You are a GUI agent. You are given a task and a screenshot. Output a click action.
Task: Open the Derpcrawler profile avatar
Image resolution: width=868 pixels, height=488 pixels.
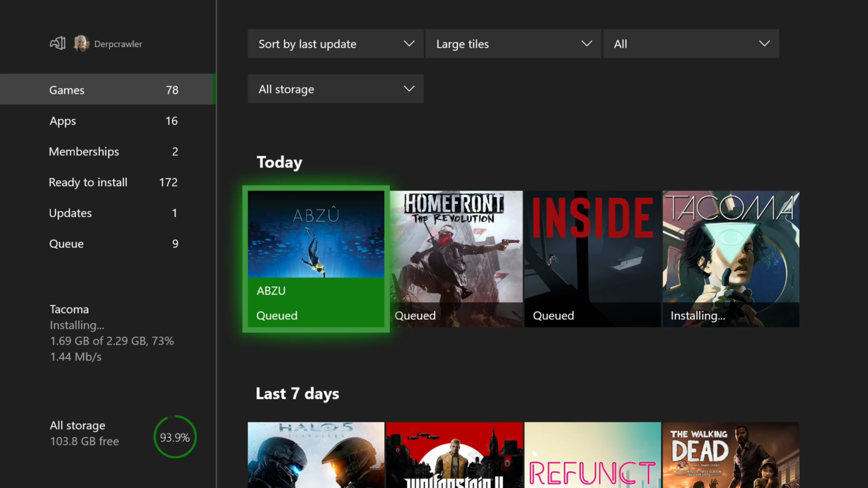click(x=81, y=43)
